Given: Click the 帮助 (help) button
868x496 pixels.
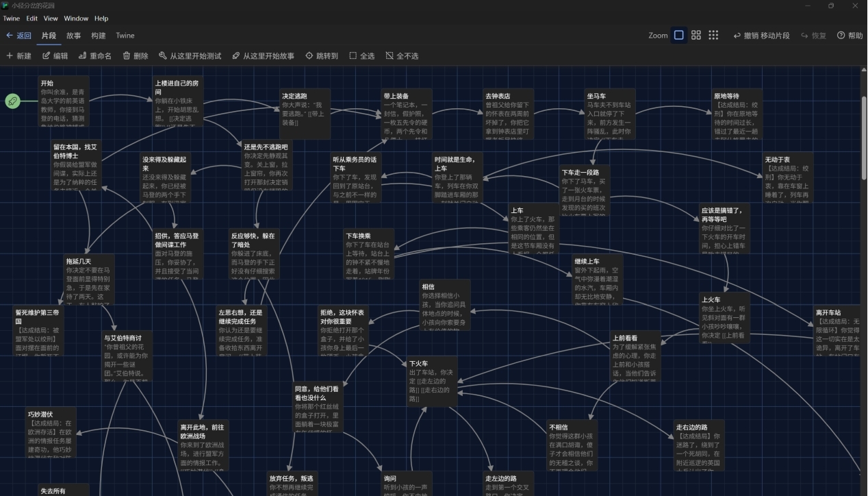Looking at the screenshot, I should [850, 36].
